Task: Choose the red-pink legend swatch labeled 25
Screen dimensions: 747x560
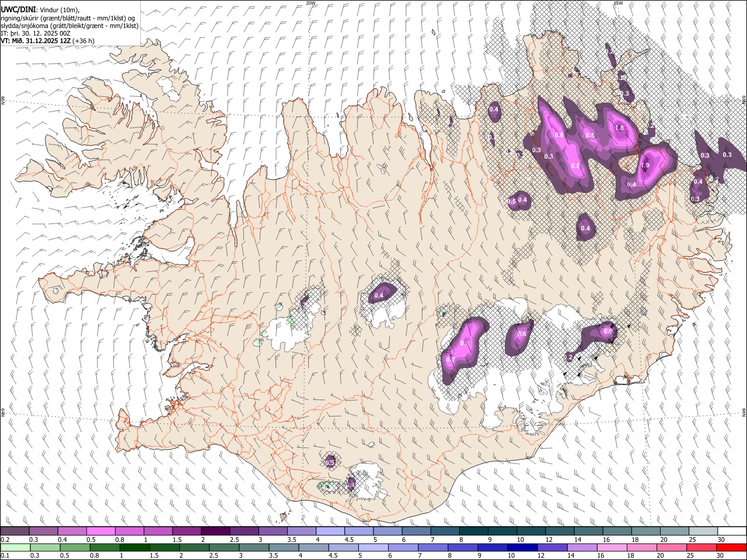Action: pos(701,547)
